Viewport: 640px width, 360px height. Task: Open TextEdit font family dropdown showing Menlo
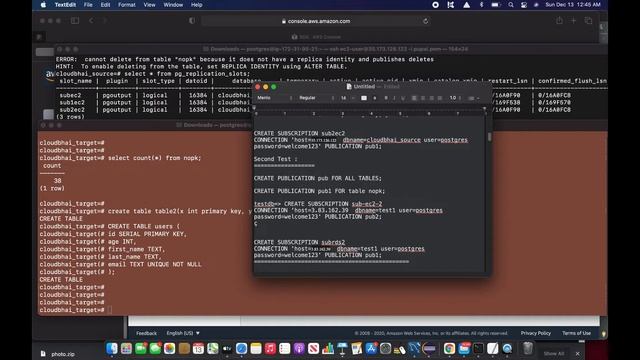click(x=274, y=98)
